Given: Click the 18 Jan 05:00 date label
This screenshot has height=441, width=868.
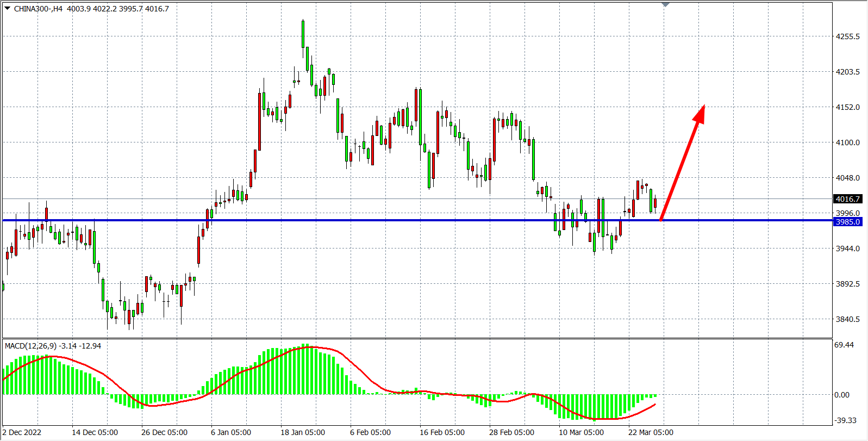Looking at the screenshot, I should pos(302,432).
